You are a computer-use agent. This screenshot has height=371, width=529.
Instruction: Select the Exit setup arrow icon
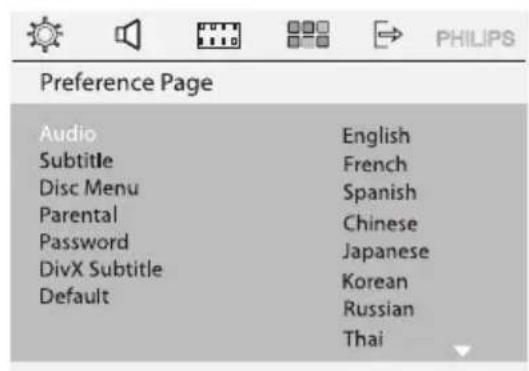[388, 34]
